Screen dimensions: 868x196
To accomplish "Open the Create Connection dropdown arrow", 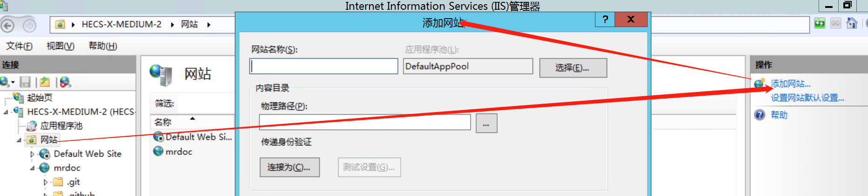I will point(13,83).
